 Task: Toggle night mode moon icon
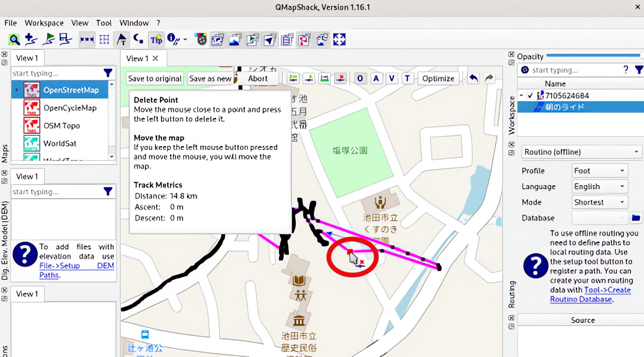pyautogui.click(x=138, y=39)
